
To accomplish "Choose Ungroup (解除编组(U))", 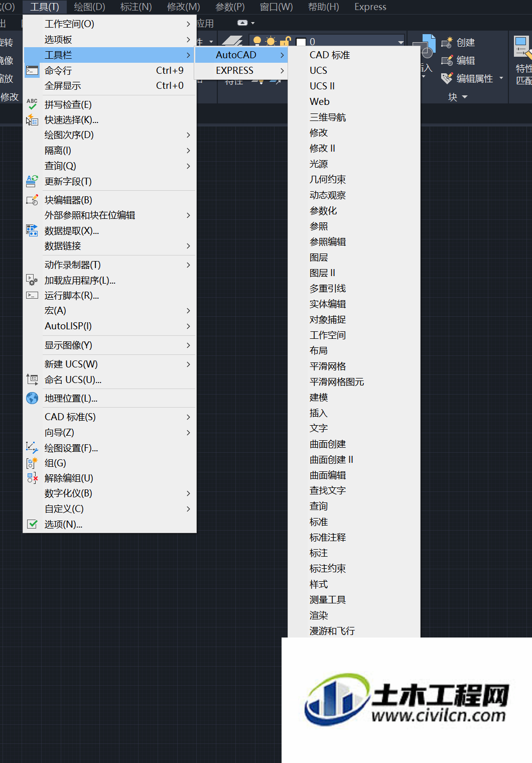I will (109, 478).
